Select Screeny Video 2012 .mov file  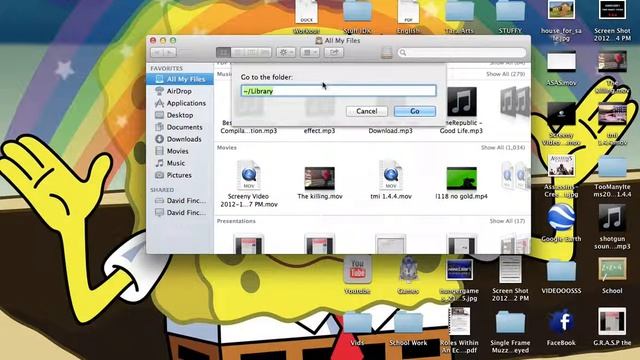pos(249,183)
